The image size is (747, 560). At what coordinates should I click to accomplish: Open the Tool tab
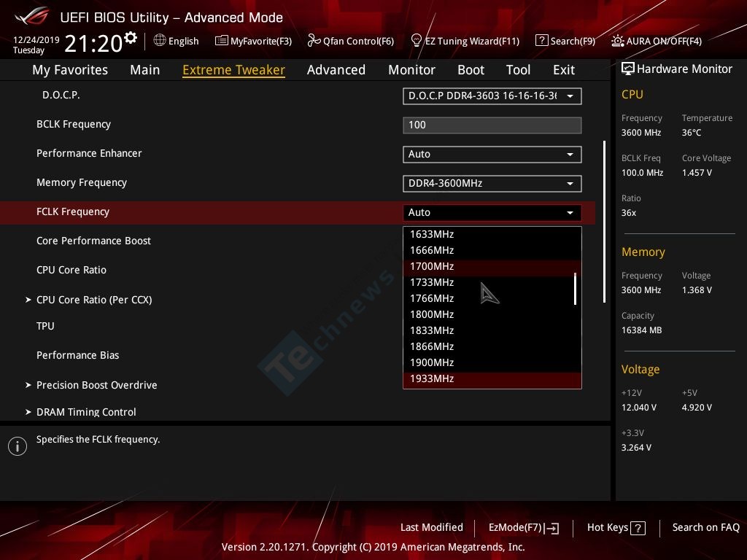pos(518,70)
